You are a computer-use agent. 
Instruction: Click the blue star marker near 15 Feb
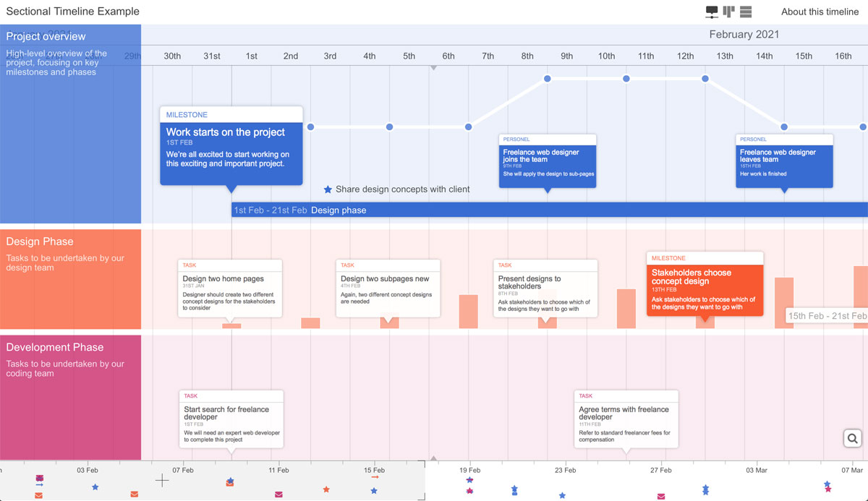coord(373,490)
